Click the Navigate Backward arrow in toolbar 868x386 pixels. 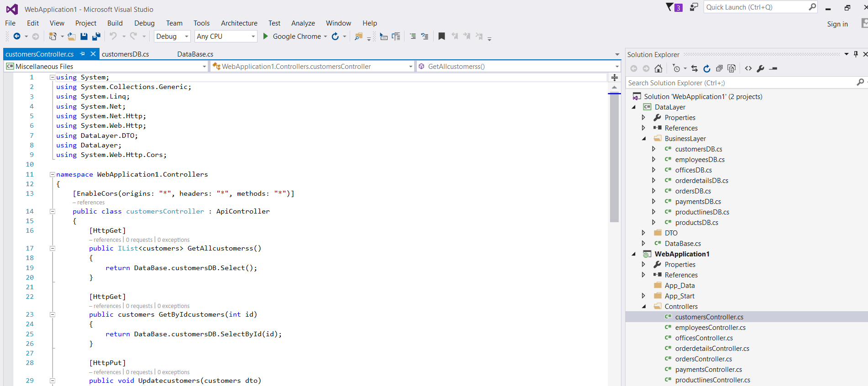[17, 37]
